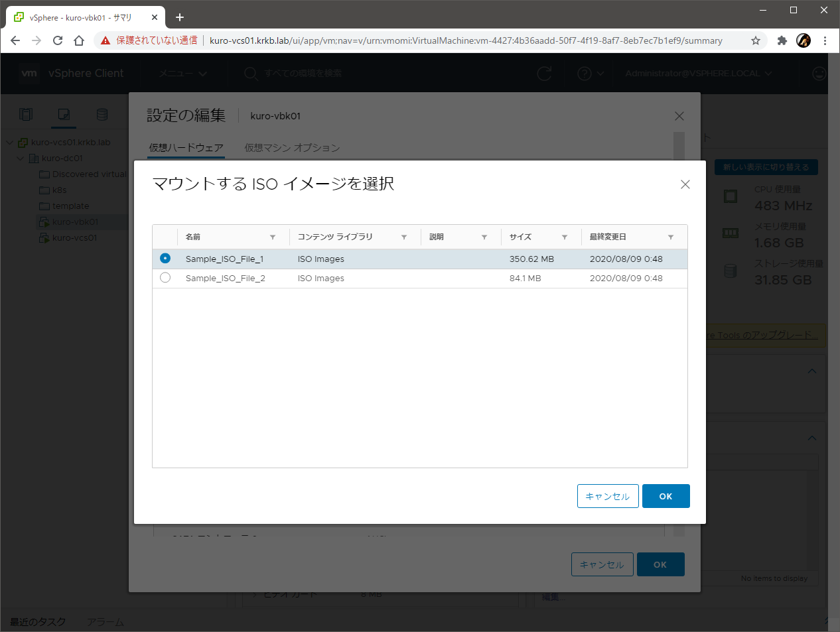
Task: Open the 最終変更日 column filter
Action: coord(671,237)
